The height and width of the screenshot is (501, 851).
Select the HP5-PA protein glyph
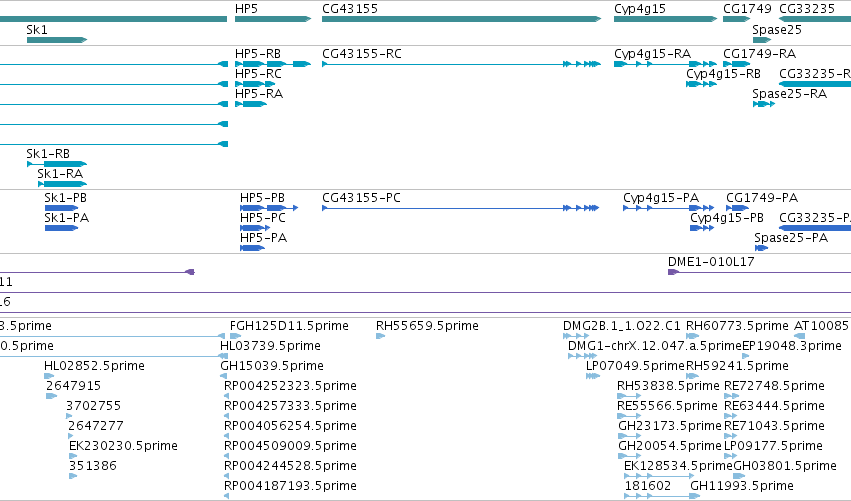click(252, 248)
